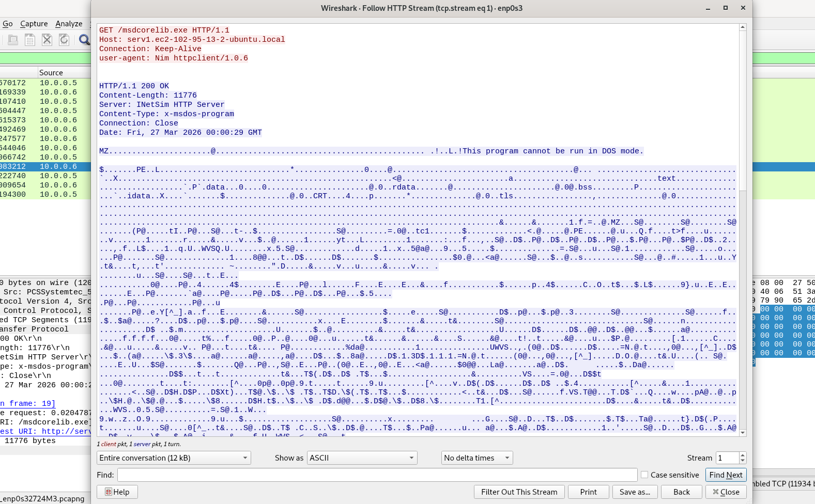Open the Analyze menu
Viewport: 815px width, 504px height.
pyautogui.click(x=69, y=24)
